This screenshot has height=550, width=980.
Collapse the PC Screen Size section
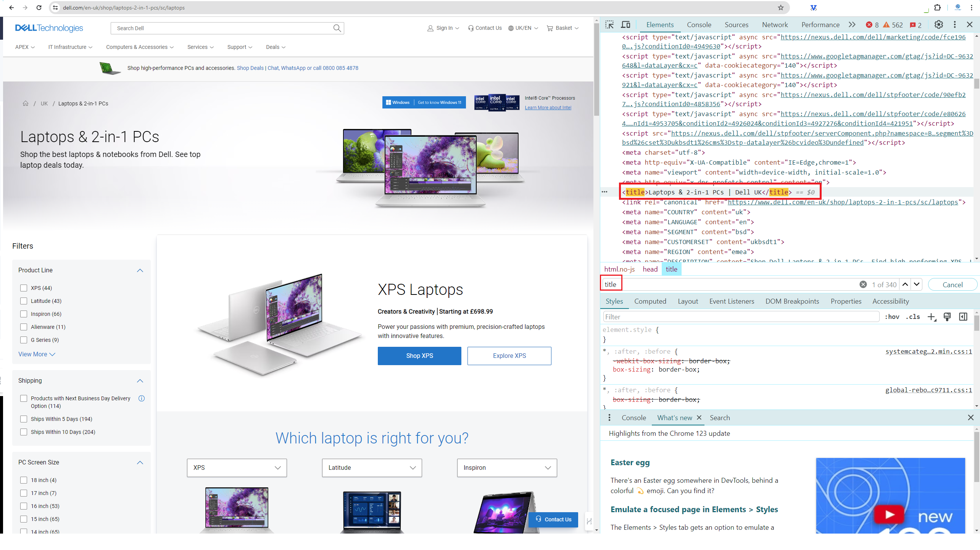(x=140, y=463)
